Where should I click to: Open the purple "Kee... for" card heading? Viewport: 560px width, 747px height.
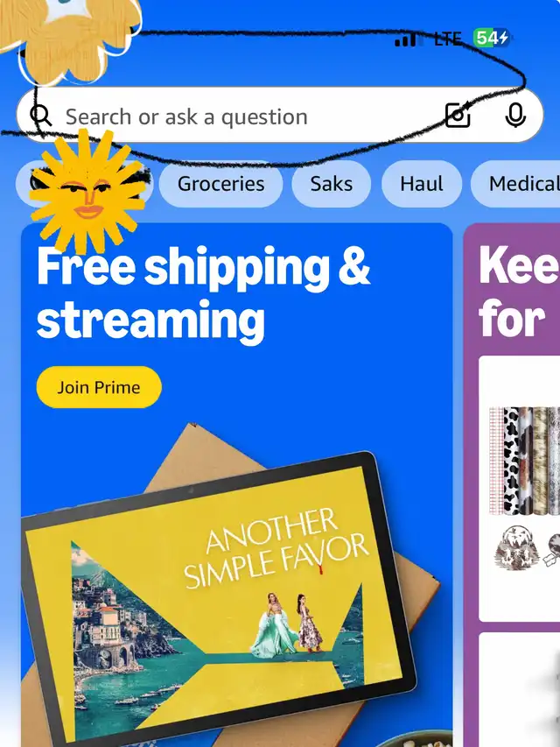[519, 292]
